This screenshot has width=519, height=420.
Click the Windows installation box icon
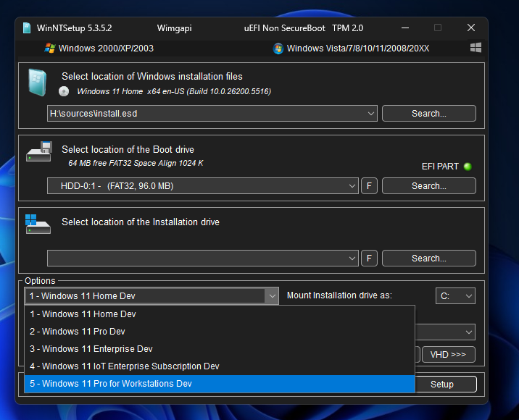[38, 83]
